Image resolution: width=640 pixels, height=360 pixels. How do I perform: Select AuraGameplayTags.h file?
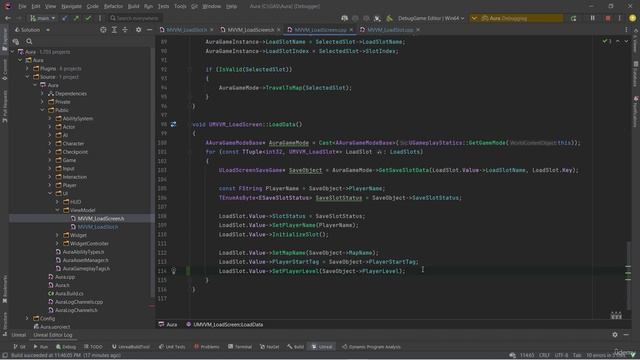pos(86,269)
